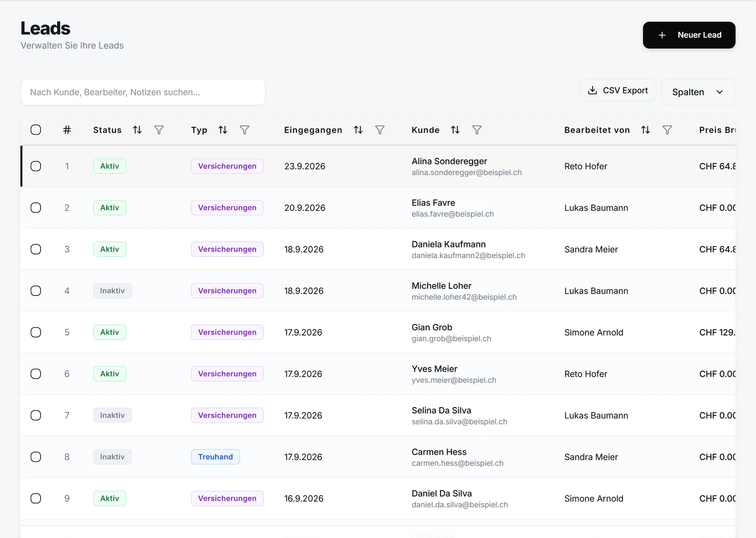Click Lukas Baumann in row 7

[x=596, y=416]
